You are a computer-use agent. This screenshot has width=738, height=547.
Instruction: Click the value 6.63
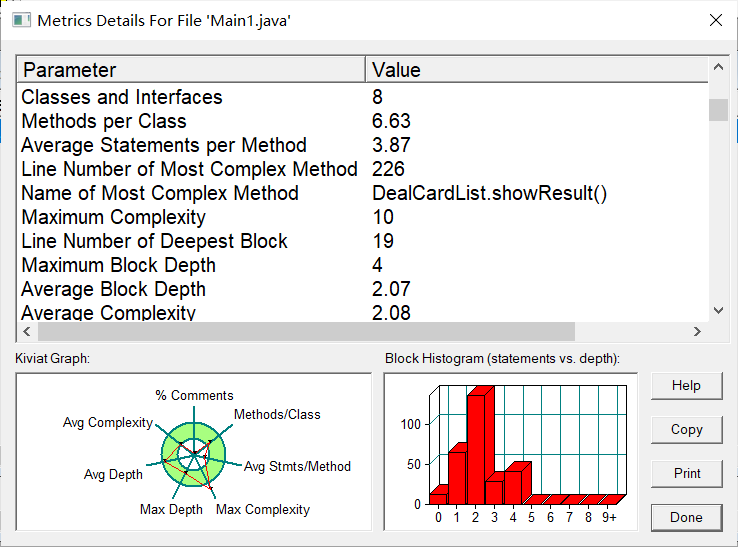(x=391, y=121)
